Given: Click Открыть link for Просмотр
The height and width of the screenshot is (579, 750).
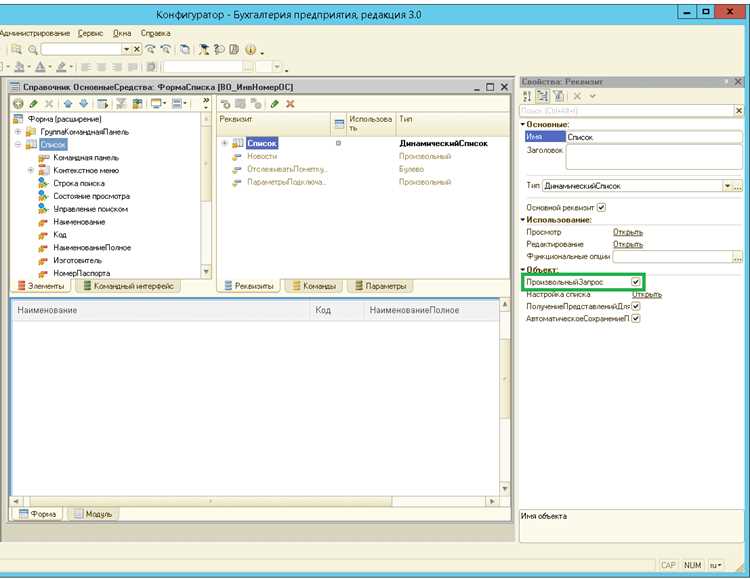Looking at the screenshot, I should [x=628, y=232].
